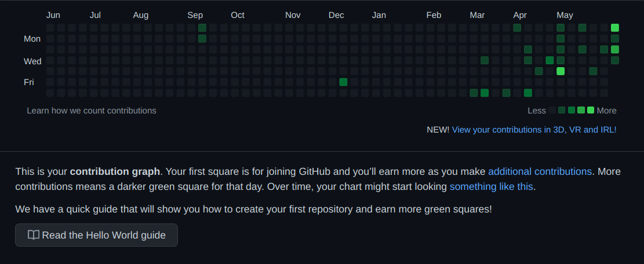The height and width of the screenshot is (264, 644).
Task: Select the brightest legend swatch beside More
Action: click(591, 110)
